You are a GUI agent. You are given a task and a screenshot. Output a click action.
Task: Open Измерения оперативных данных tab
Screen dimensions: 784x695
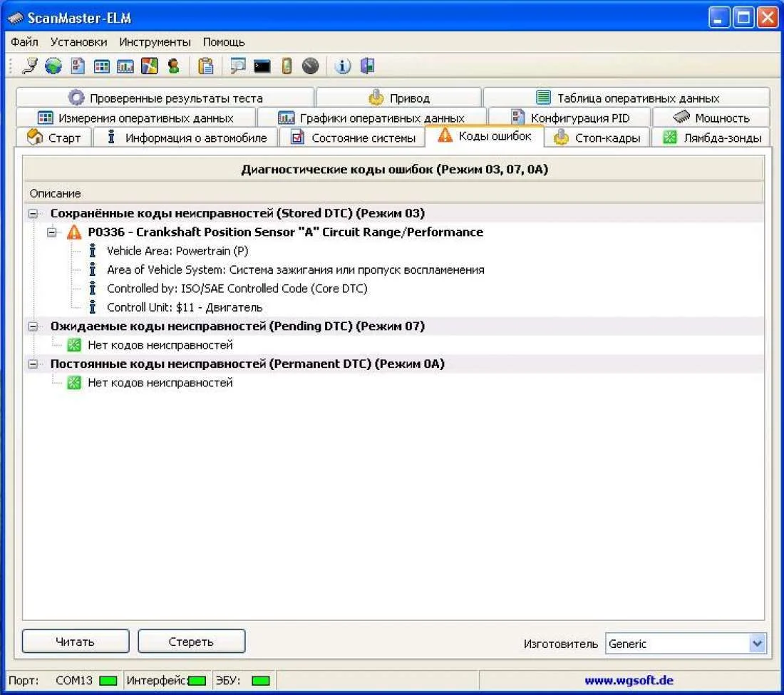135,118
